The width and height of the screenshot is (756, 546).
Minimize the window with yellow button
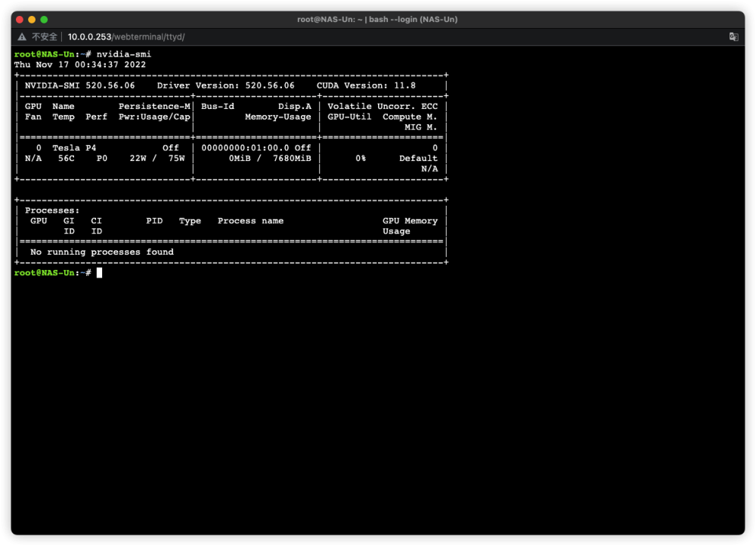pos(32,20)
